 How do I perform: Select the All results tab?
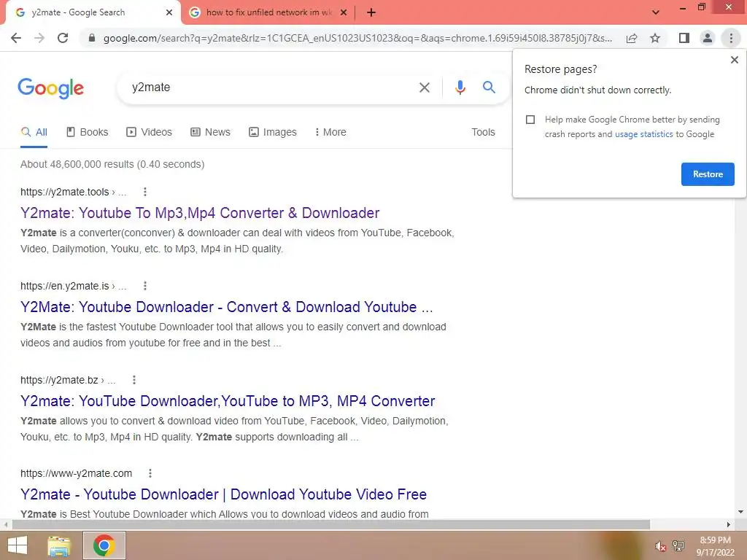point(34,133)
